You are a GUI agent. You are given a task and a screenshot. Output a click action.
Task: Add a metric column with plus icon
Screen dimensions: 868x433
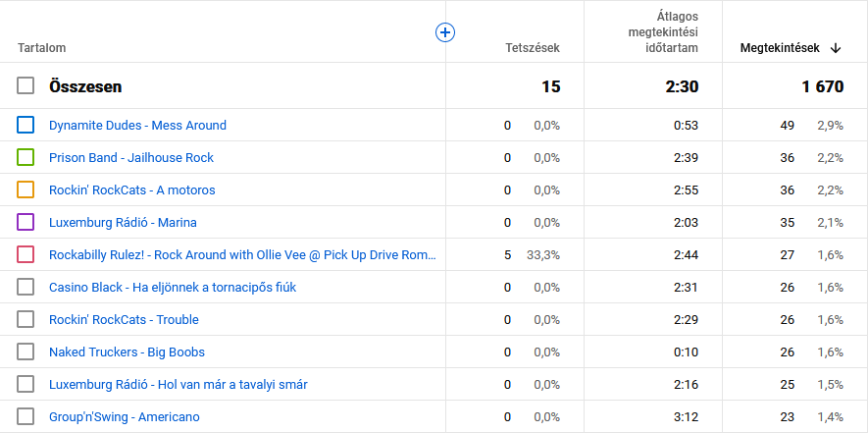click(445, 32)
